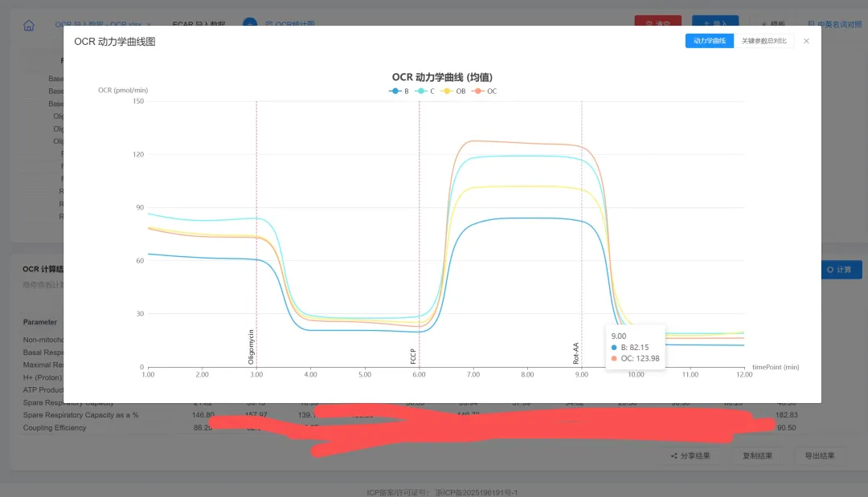Open the ECAR 导入数据 tab
The image size is (868, 497).
coord(199,25)
